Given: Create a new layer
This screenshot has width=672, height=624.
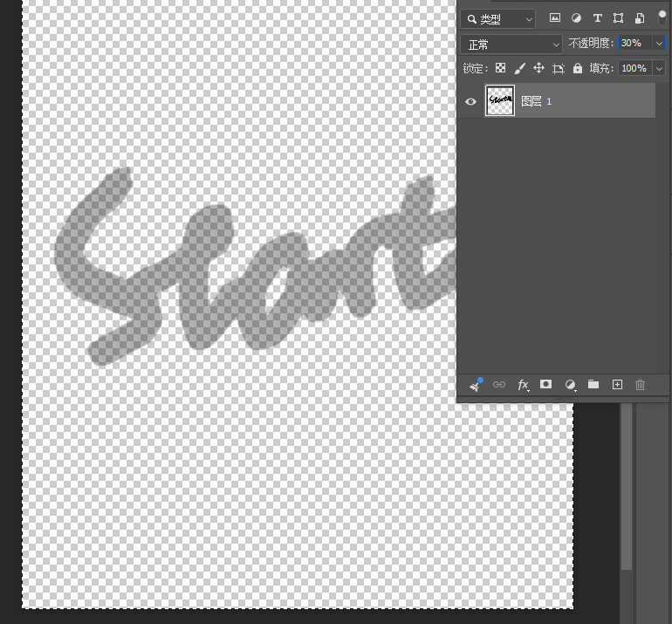Looking at the screenshot, I should click(617, 384).
